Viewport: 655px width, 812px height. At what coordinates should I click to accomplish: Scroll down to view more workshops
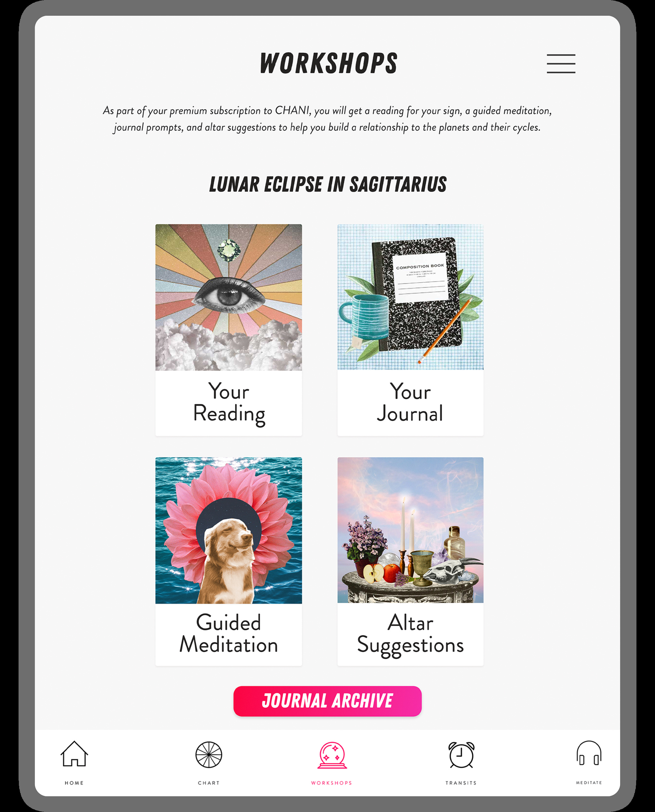tap(327, 468)
